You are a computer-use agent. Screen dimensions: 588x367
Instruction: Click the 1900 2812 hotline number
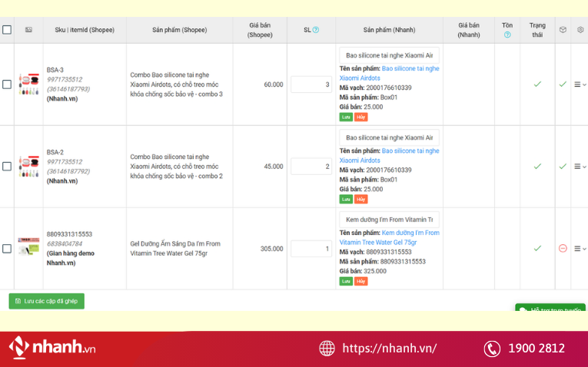pyautogui.click(x=537, y=349)
